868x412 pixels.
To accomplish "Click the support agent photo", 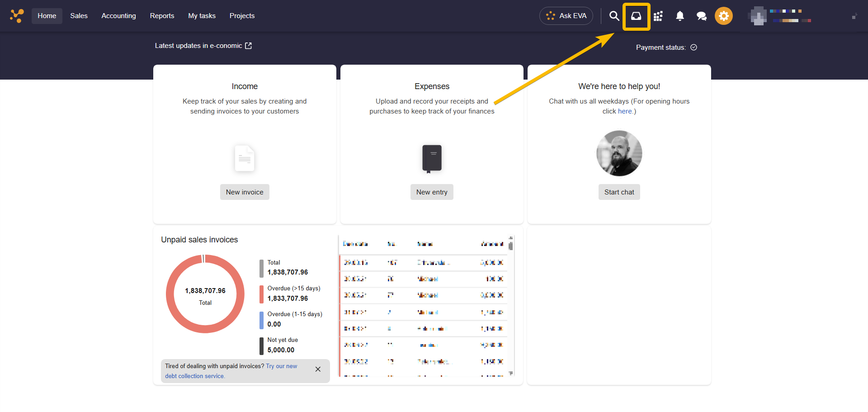I will tap(619, 153).
